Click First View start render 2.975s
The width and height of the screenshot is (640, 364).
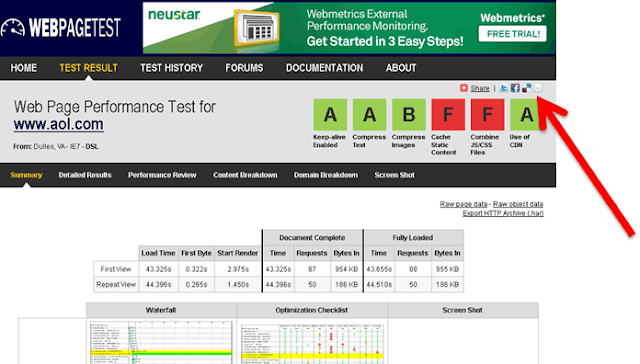pos(238,269)
